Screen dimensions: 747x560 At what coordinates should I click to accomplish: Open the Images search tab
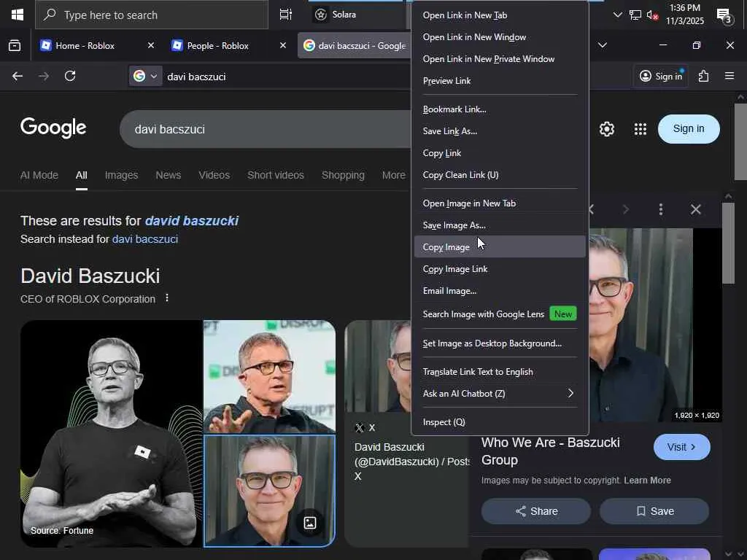click(x=122, y=175)
